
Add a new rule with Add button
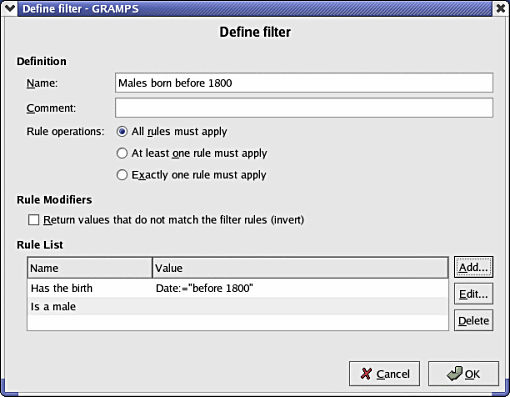click(x=473, y=267)
